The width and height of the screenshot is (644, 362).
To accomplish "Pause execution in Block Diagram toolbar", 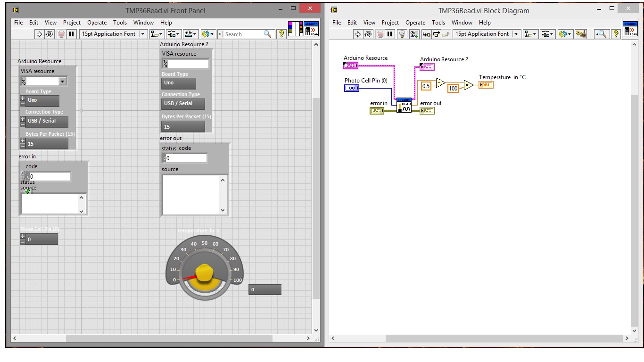I will click(x=390, y=34).
